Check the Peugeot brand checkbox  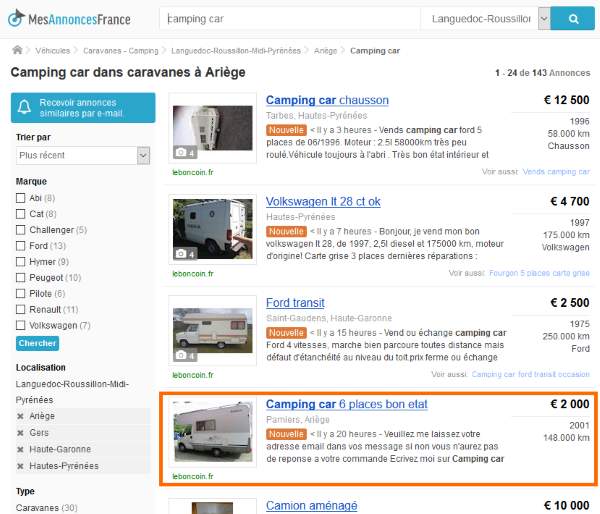click(x=20, y=277)
